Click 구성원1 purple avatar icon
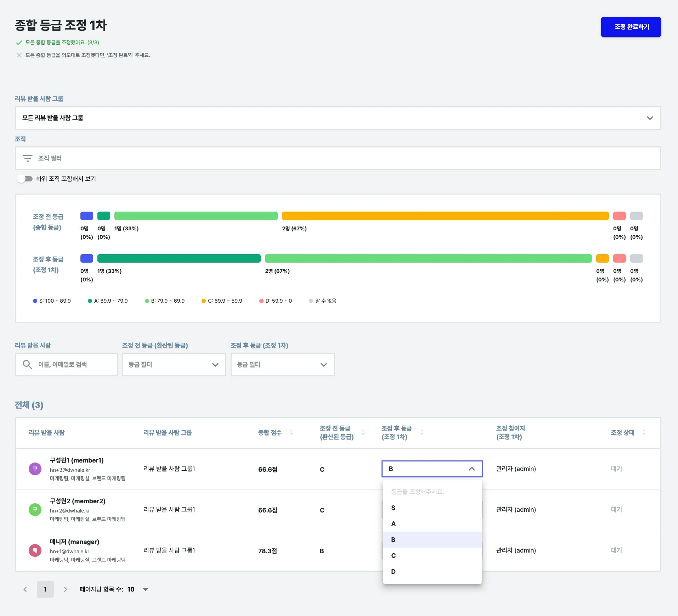This screenshot has height=616, width=678. tap(35, 469)
